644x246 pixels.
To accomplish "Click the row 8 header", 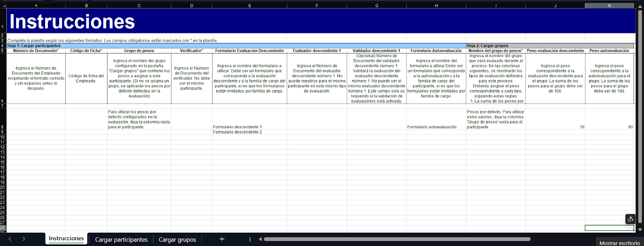I will click(3, 127).
